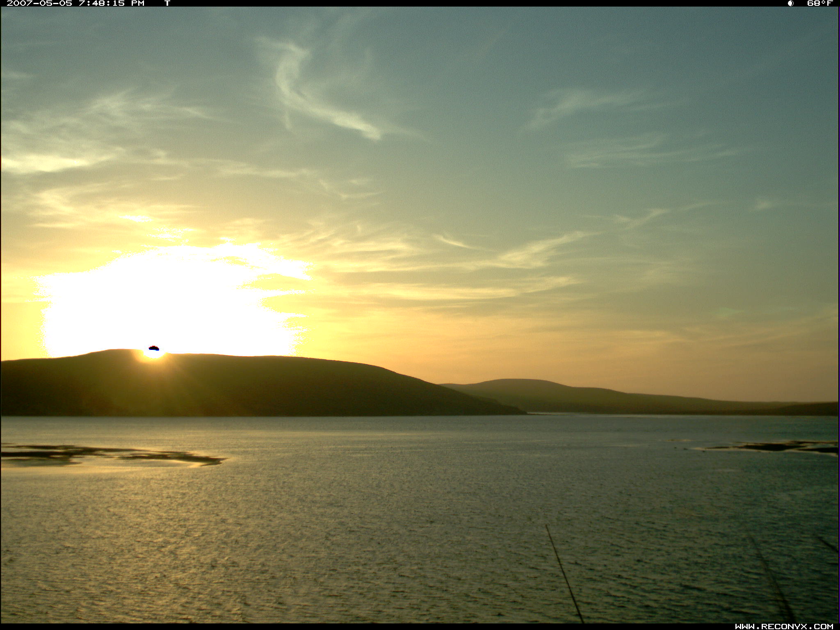Click the dark object above the sun
The width and height of the screenshot is (840, 630).
[x=154, y=348]
